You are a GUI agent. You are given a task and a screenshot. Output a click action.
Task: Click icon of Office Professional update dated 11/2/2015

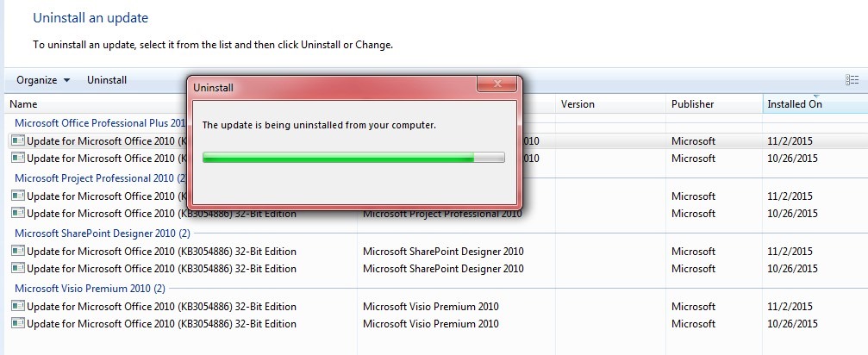point(17,140)
